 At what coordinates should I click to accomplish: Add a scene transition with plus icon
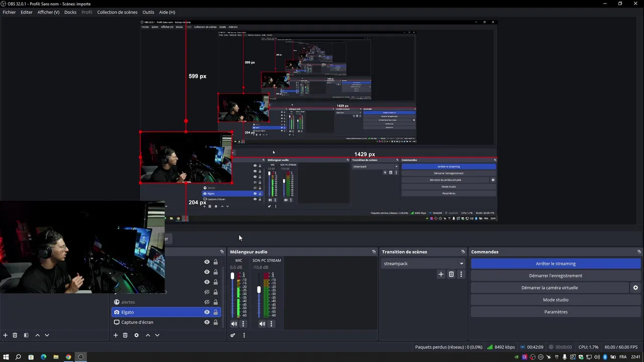(x=441, y=275)
